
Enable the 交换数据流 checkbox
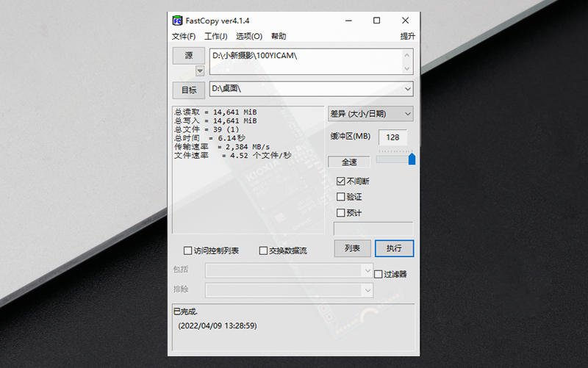[x=263, y=250]
